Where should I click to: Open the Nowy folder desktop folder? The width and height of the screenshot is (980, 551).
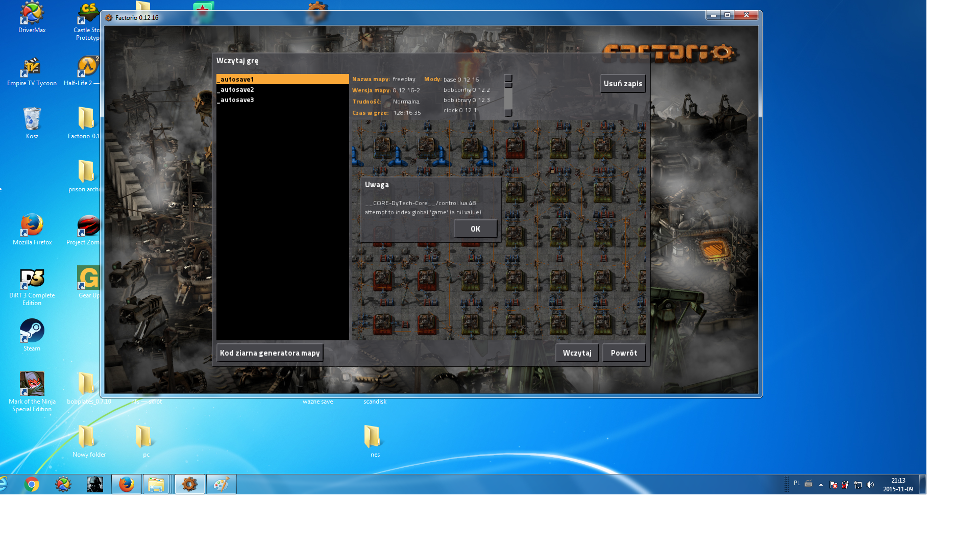tap(88, 441)
